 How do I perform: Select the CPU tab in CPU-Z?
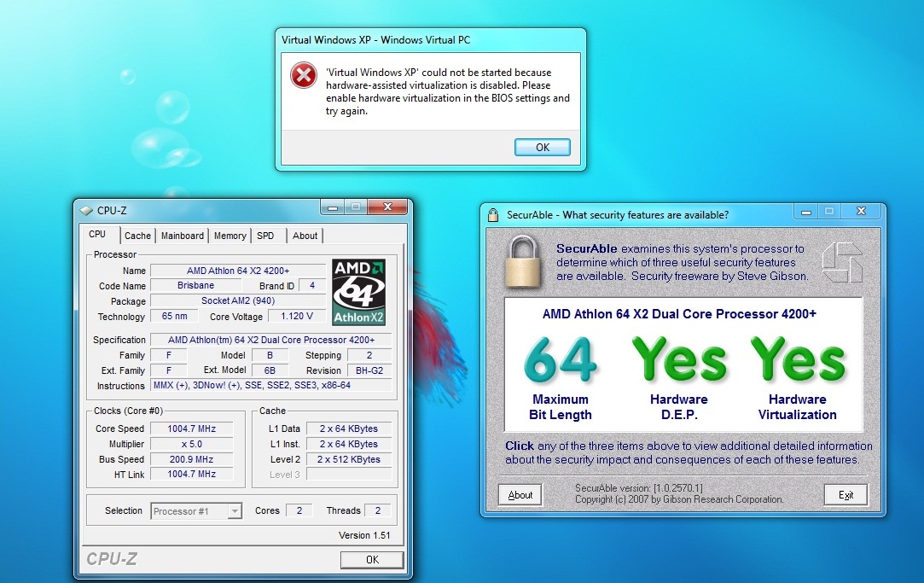pos(98,235)
